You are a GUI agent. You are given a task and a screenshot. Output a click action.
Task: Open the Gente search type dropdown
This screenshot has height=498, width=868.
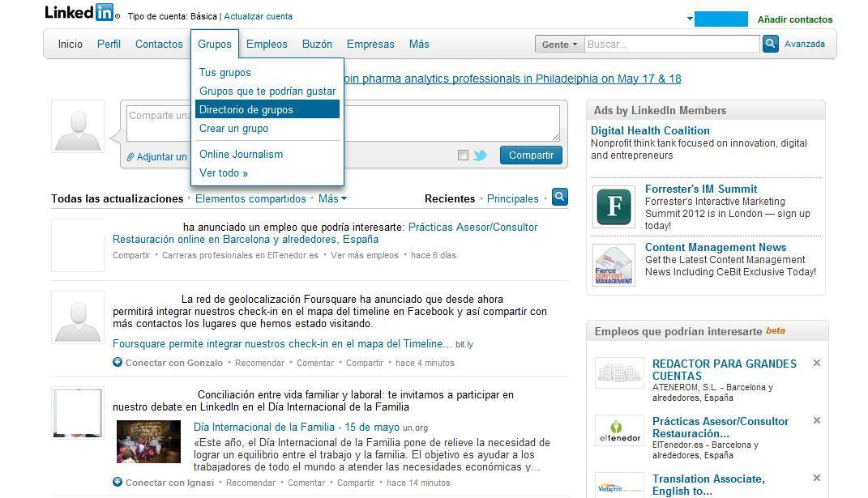(x=559, y=45)
